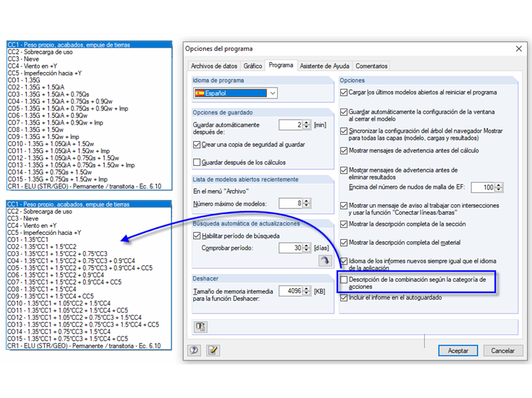Screen dimensions: 532x398
Task: Select CC2 - Sobrecarga de uso in upper list
Action: pyautogui.click(x=89, y=52)
